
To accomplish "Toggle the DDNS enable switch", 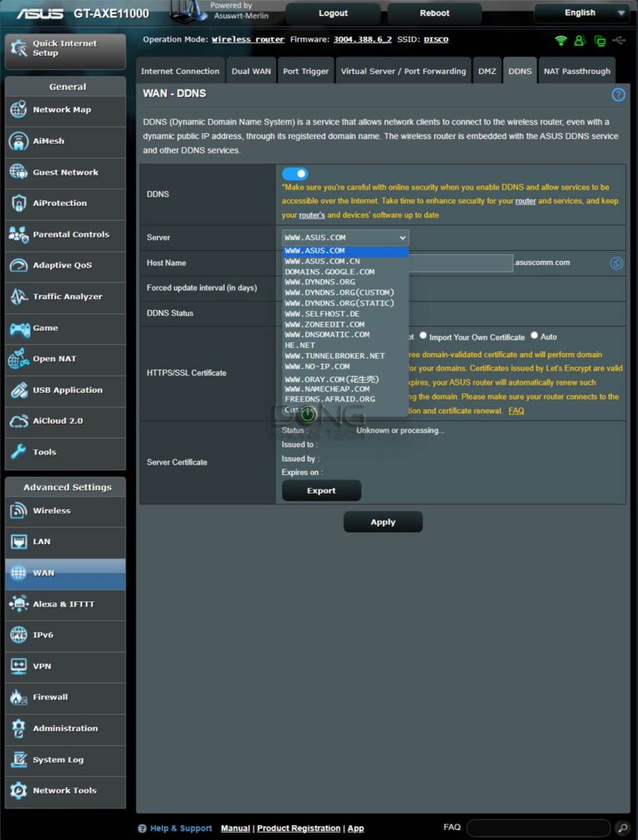I will point(295,174).
